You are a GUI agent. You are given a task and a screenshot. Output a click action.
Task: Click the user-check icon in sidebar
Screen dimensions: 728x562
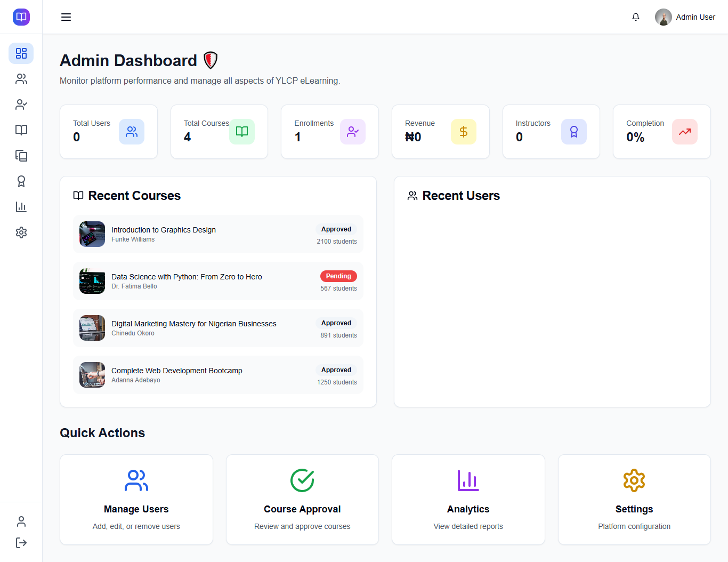[21, 105]
